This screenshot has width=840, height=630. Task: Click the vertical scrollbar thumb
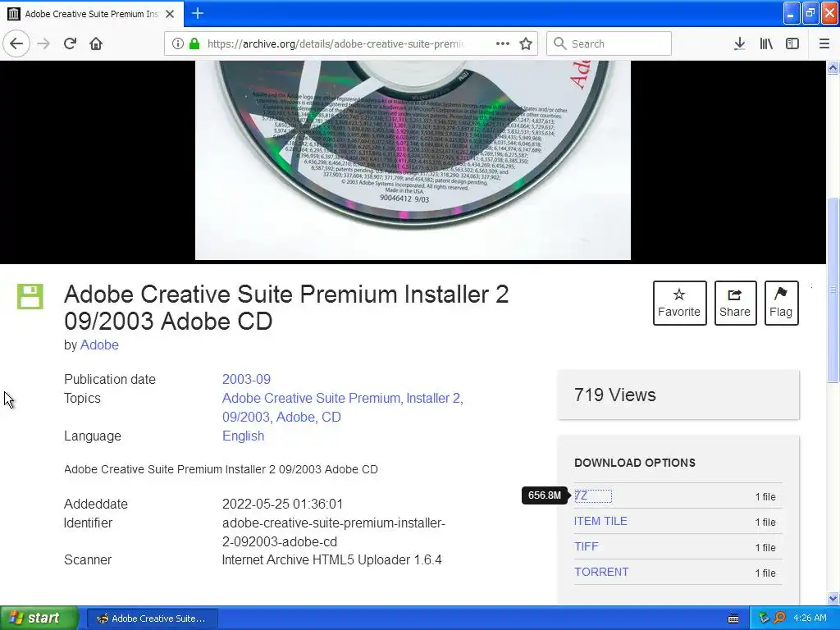point(833,290)
